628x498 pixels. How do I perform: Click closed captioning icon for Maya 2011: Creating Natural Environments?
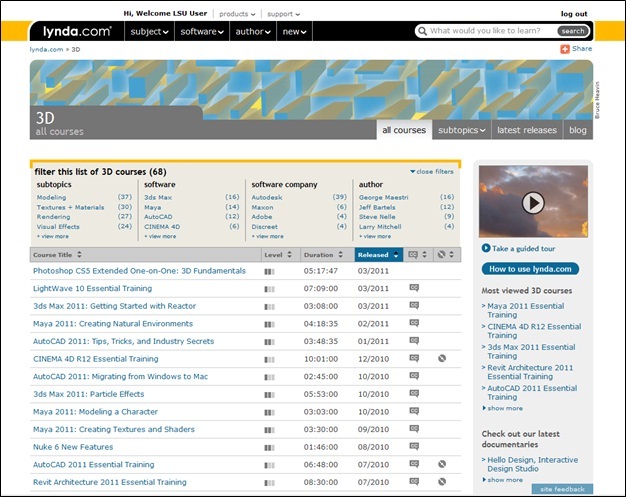(414, 323)
